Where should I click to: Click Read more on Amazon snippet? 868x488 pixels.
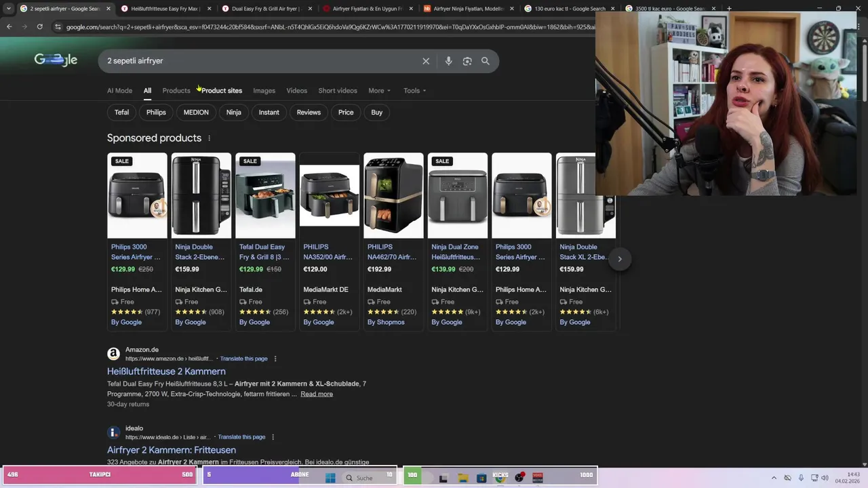point(317,394)
